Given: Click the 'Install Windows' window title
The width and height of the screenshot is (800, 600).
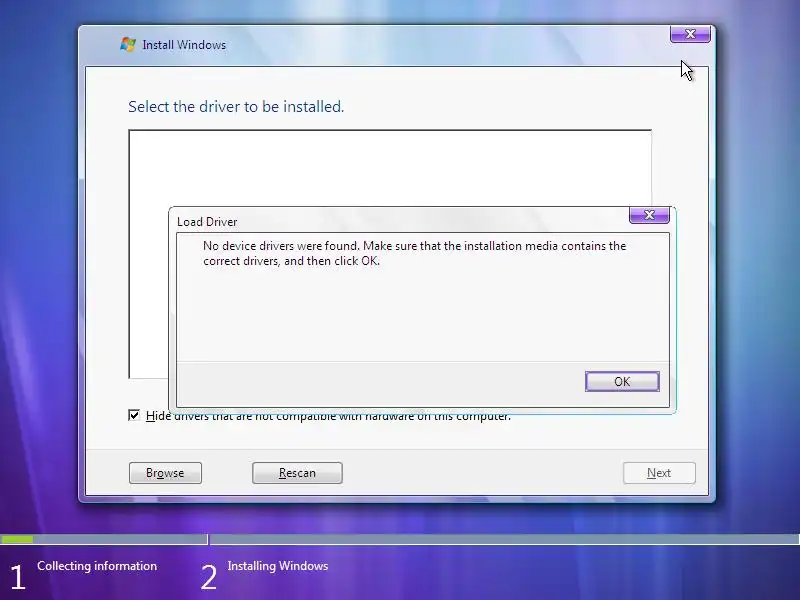Looking at the screenshot, I should [x=184, y=45].
